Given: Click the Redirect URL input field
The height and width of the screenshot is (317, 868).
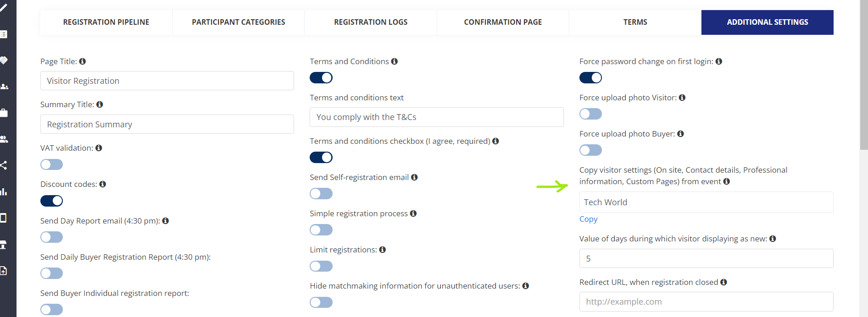Looking at the screenshot, I should [706, 301].
